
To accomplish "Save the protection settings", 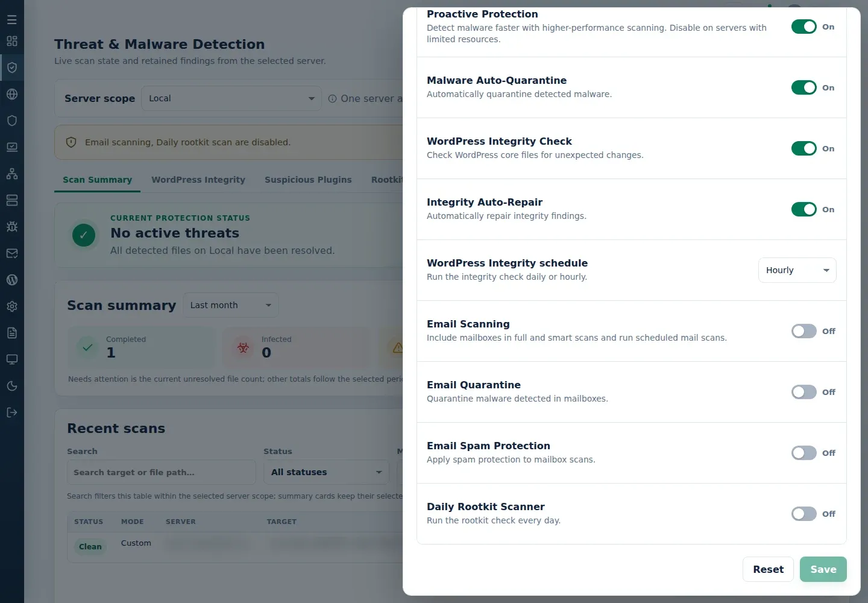I will tap(823, 569).
